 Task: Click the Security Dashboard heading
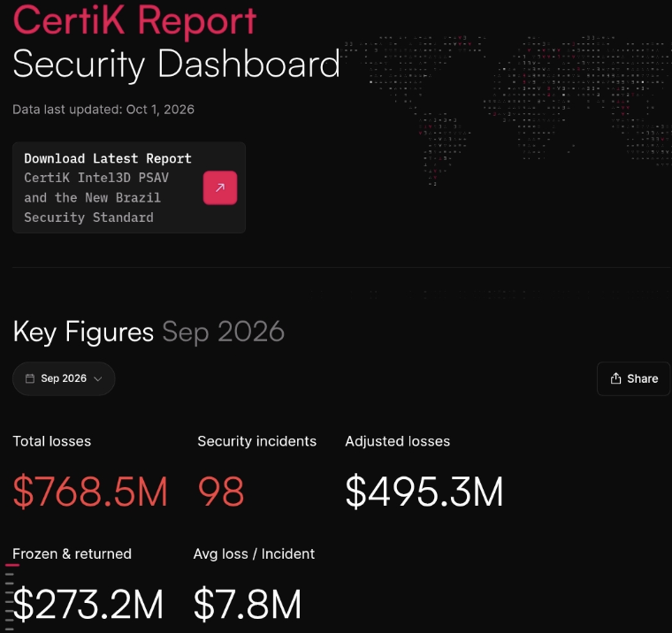176,65
